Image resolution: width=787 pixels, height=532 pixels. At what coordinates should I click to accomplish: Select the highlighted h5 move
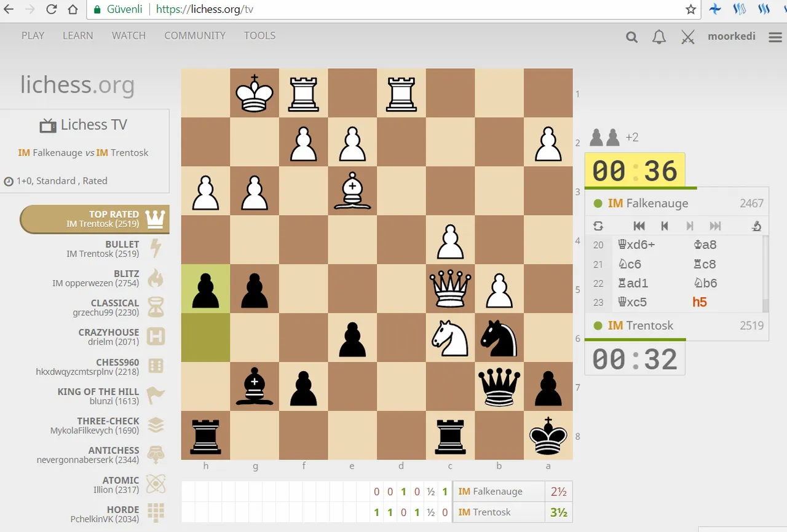725,302
